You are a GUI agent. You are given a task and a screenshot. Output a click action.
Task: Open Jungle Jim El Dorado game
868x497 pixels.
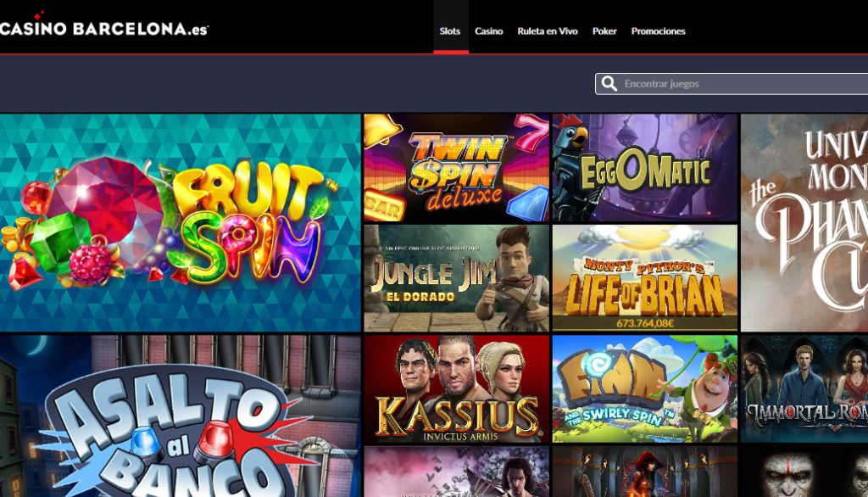(x=457, y=278)
